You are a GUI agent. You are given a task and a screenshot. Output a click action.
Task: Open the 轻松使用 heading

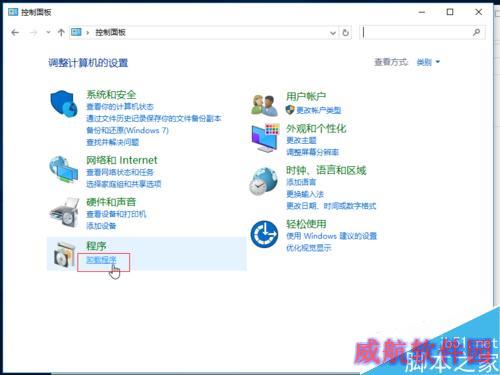(x=306, y=224)
